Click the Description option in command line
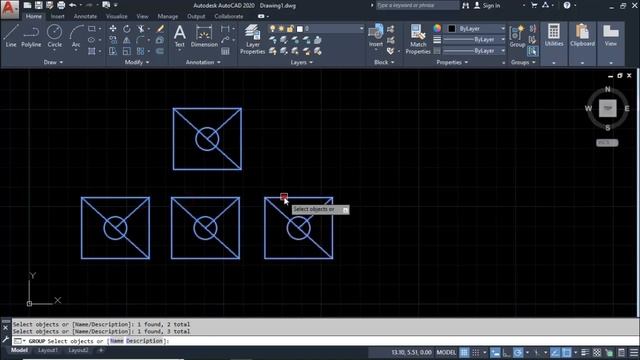The height and width of the screenshot is (360, 640). (144, 341)
